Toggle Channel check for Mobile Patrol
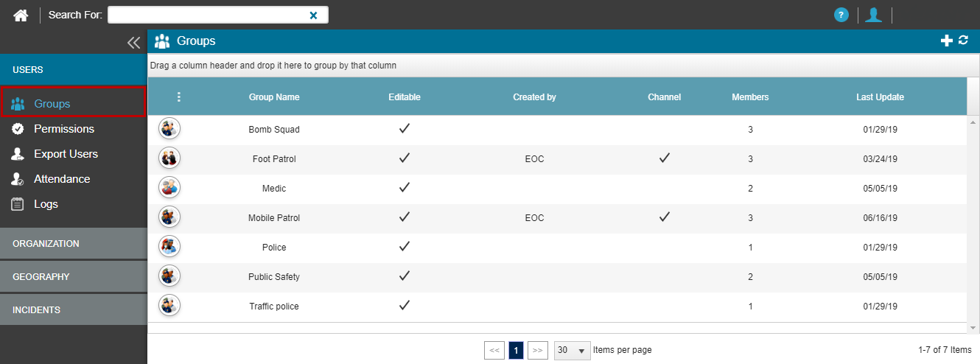This screenshot has height=364, width=980. 665,217
